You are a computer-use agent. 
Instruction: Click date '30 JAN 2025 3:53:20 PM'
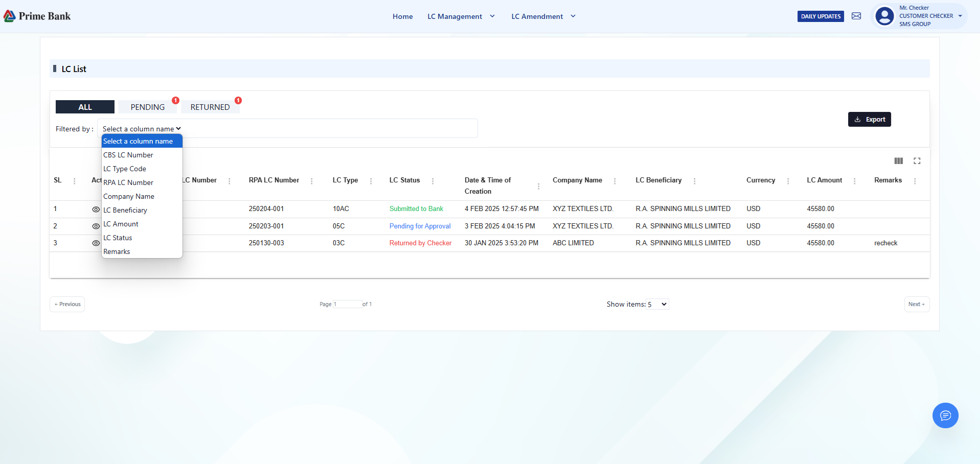[x=502, y=243]
